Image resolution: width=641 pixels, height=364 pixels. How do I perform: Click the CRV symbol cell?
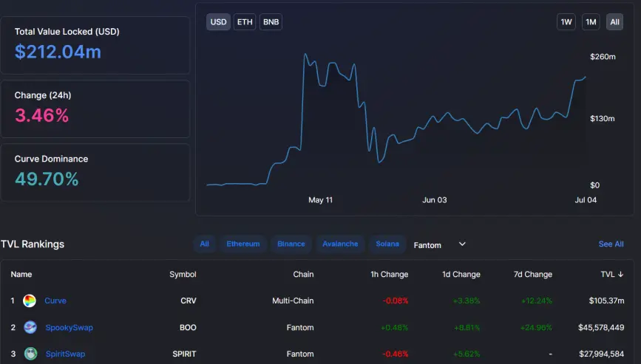(x=189, y=301)
